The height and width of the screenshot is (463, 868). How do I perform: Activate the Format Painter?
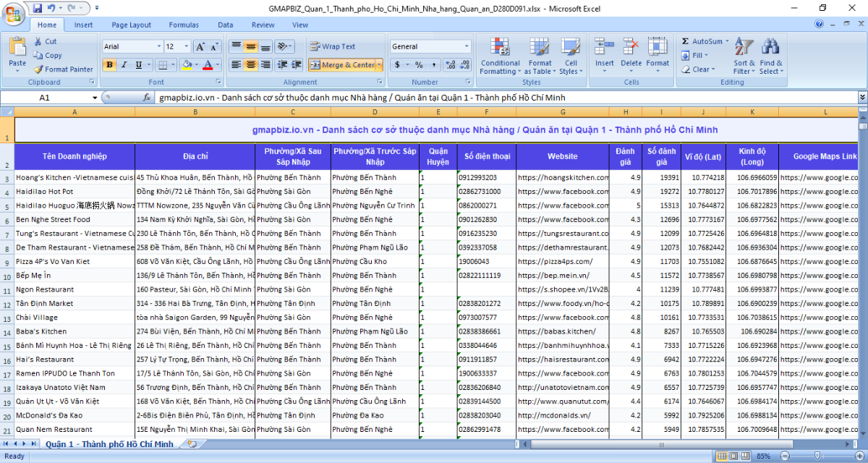63,69
